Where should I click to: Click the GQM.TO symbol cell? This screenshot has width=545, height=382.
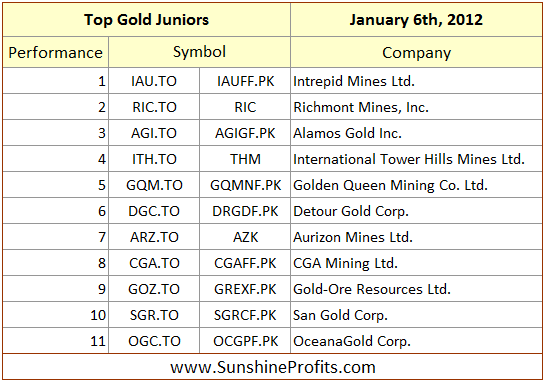pos(154,185)
